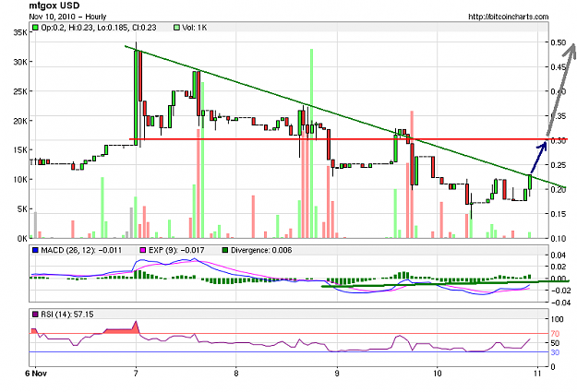
Task: Click the red '70' overbought RSI label
Action: pos(555,334)
